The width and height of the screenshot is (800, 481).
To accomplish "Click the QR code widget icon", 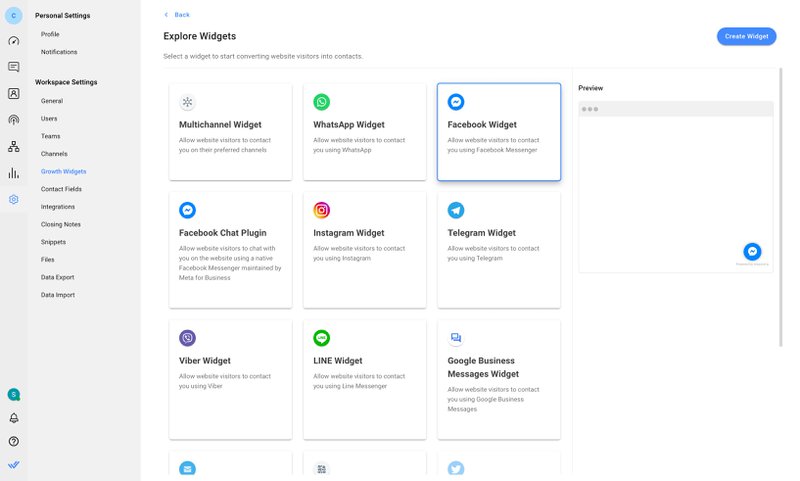I will click(321, 468).
